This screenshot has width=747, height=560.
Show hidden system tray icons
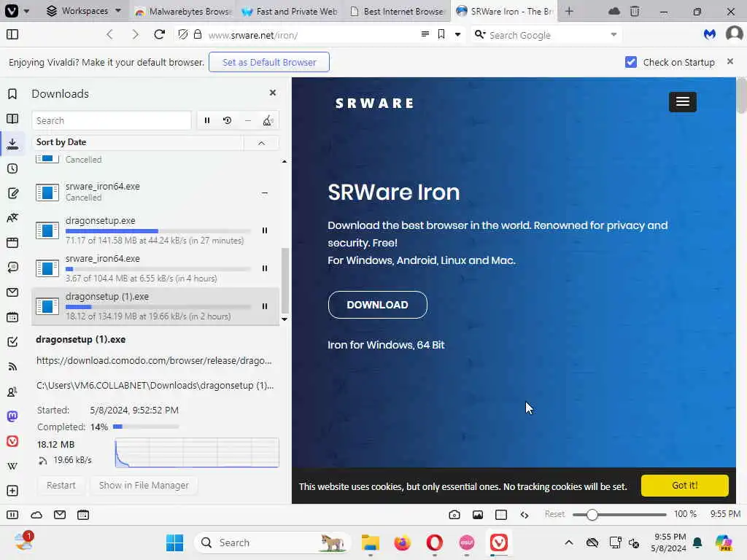tap(569, 542)
